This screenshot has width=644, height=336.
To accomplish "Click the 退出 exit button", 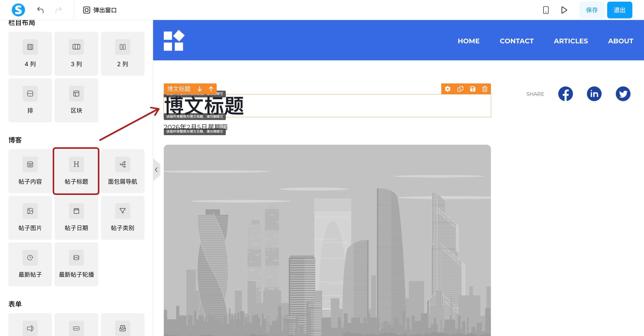I will (x=619, y=10).
